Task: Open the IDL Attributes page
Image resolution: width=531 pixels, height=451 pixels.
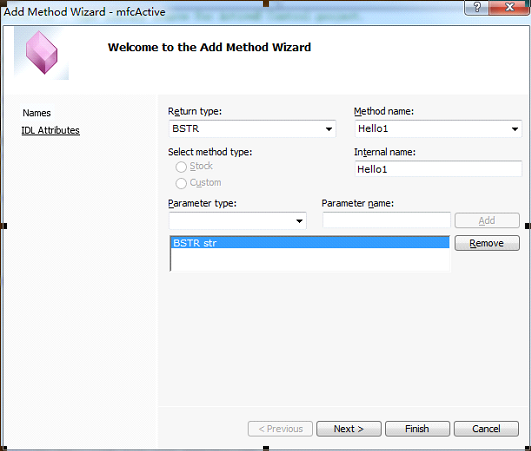Action: point(50,130)
